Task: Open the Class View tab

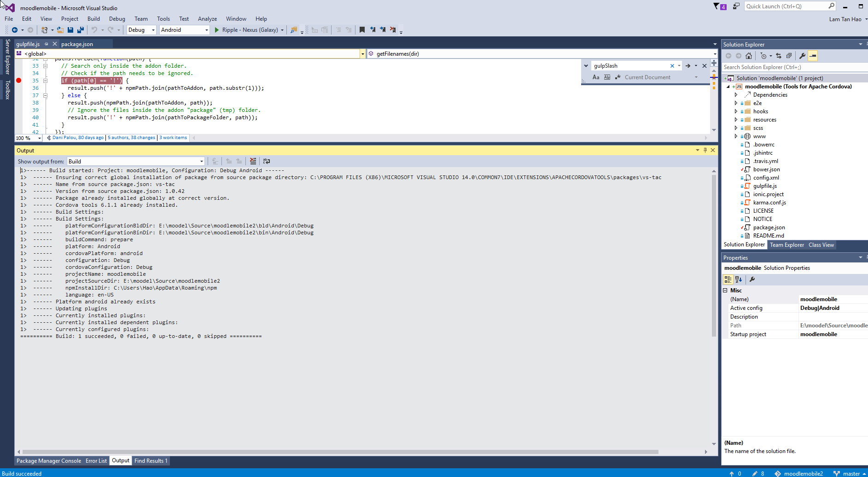Action: click(x=821, y=245)
